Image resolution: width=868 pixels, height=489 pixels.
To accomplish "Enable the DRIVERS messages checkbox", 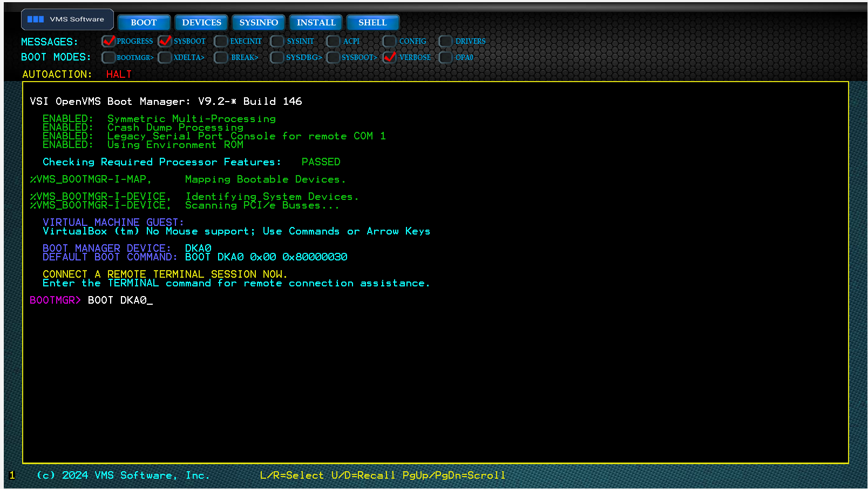I will pos(445,41).
